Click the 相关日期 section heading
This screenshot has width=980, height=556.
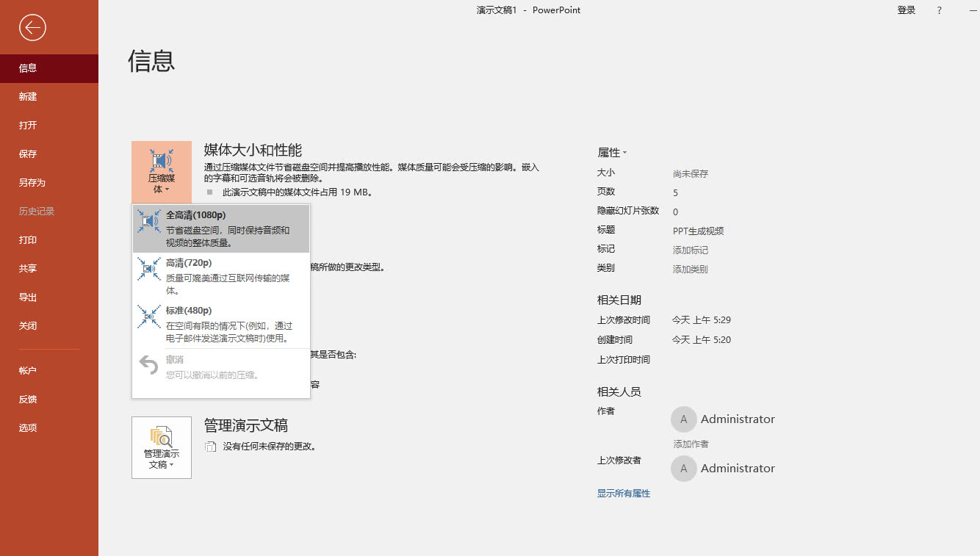click(619, 300)
